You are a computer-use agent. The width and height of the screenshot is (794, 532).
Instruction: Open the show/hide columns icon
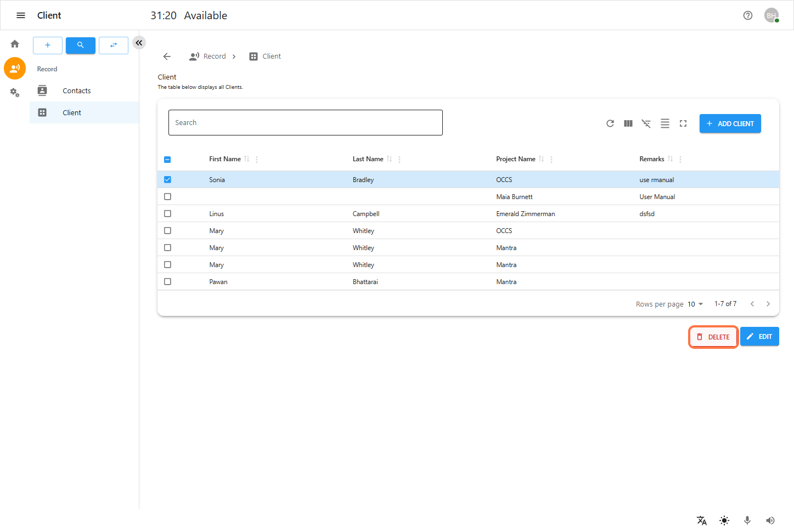click(628, 123)
